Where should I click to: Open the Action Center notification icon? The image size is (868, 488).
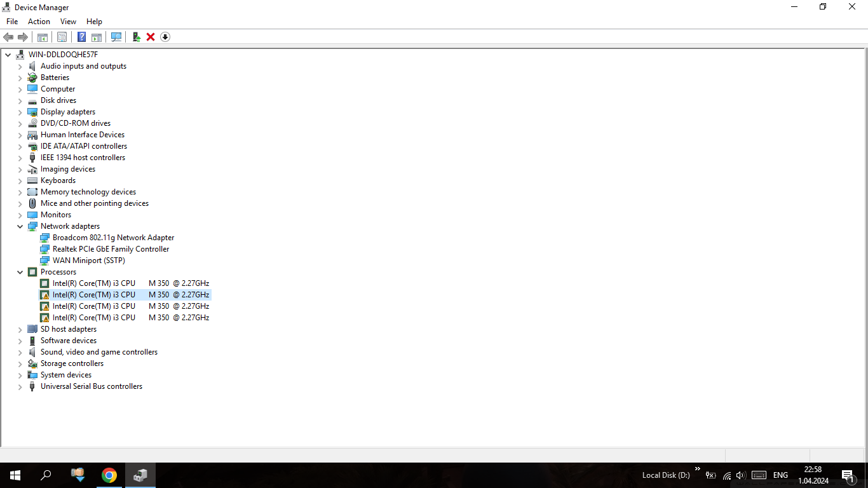point(848,475)
